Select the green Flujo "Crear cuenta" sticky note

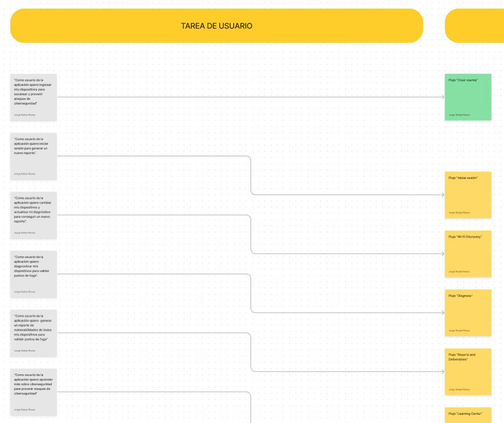point(468,97)
